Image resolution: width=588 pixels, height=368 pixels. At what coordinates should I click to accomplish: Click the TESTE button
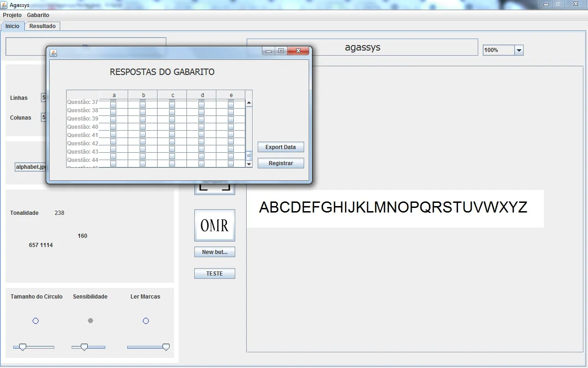coord(215,274)
